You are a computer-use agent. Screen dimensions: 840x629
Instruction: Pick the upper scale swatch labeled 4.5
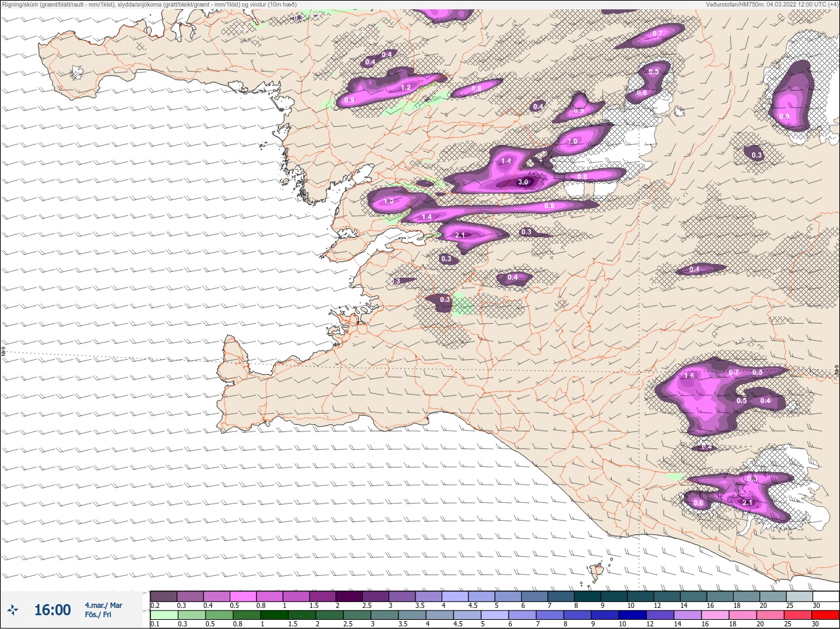482,596
